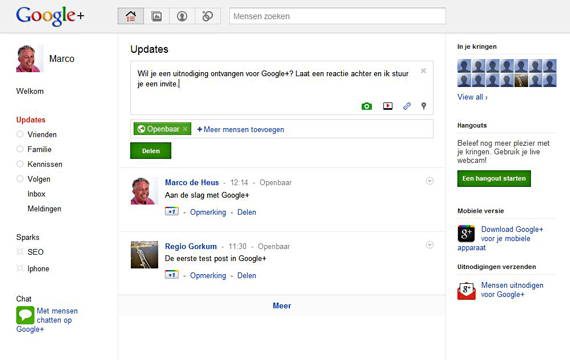
Task: Open the Photos icon in top bar
Action: [x=156, y=16]
